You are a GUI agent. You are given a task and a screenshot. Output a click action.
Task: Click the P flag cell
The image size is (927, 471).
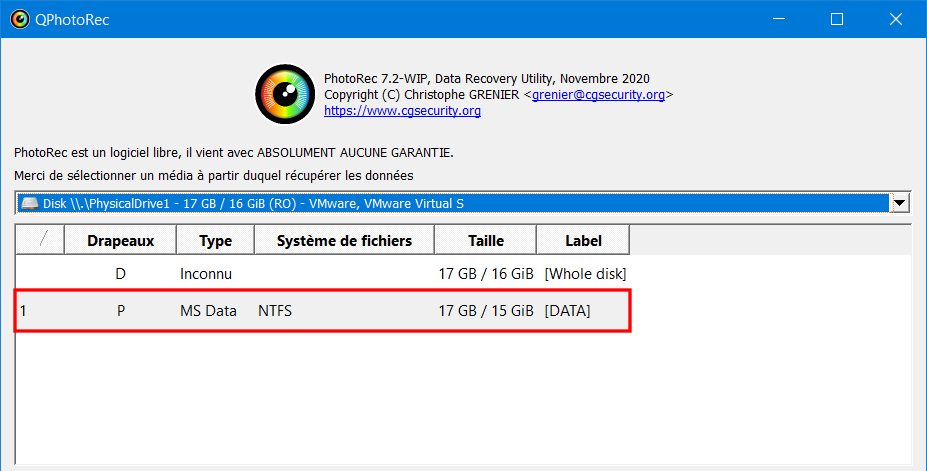tap(120, 311)
